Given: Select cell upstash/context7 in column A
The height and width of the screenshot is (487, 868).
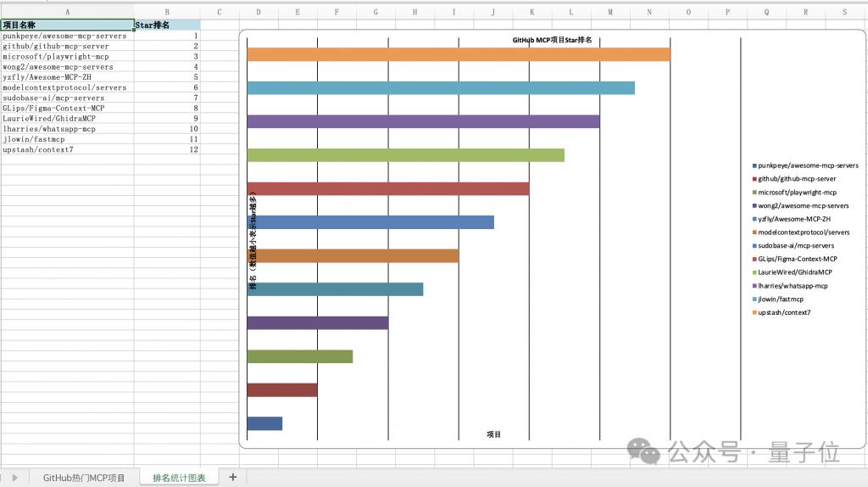Looking at the screenshot, I should pos(67,149).
